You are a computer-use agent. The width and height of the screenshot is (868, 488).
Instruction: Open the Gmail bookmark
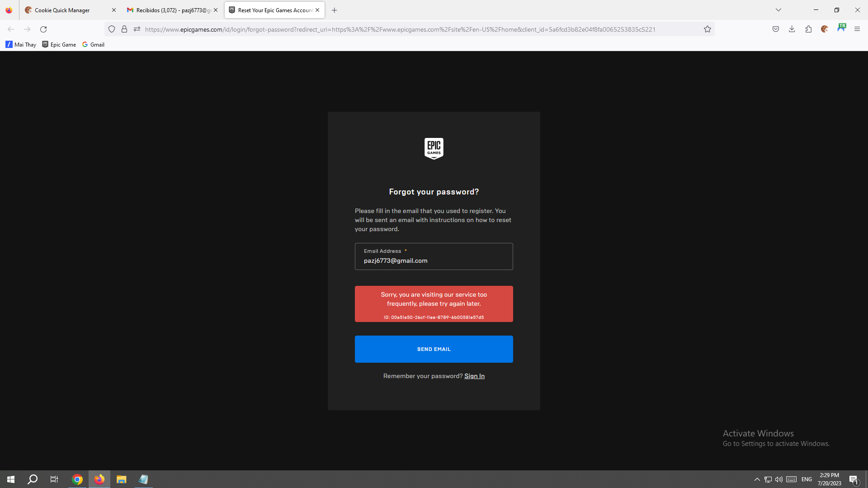(94, 44)
